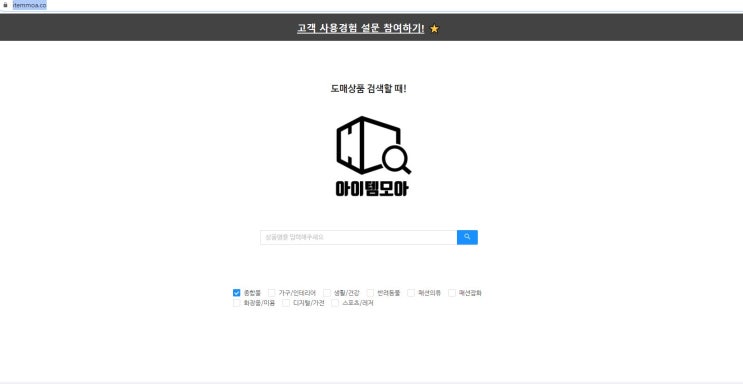Click the 아이템모아 wordmark text

click(x=372, y=189)
